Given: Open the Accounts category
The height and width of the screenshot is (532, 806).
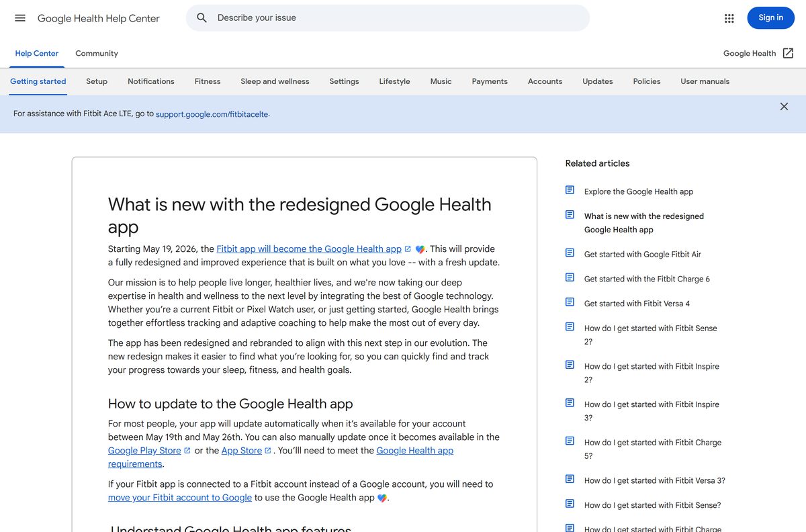Looking at the screenshot, I should click(545, 81).
